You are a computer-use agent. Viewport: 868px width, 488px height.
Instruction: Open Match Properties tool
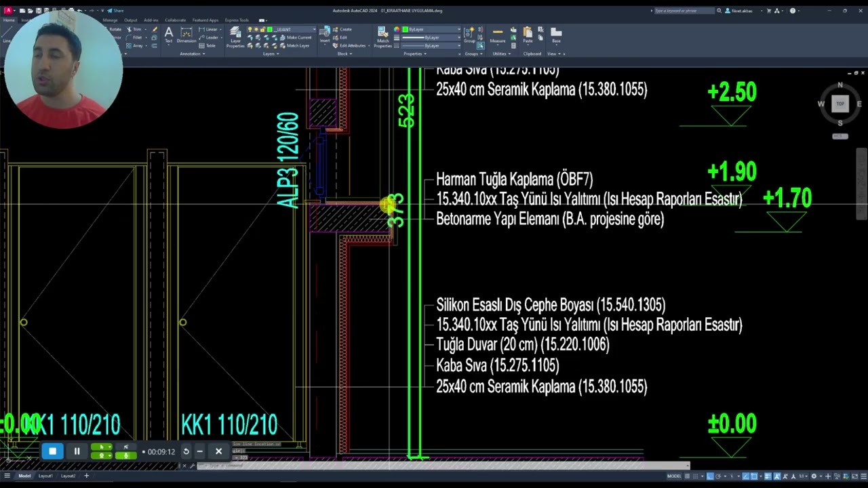(383, 37)
